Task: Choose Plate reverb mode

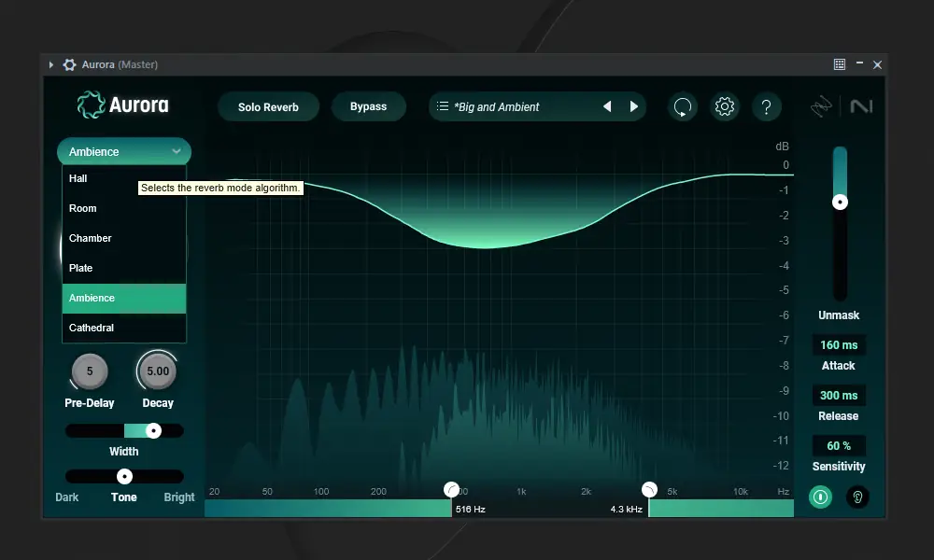Action: 124,268
